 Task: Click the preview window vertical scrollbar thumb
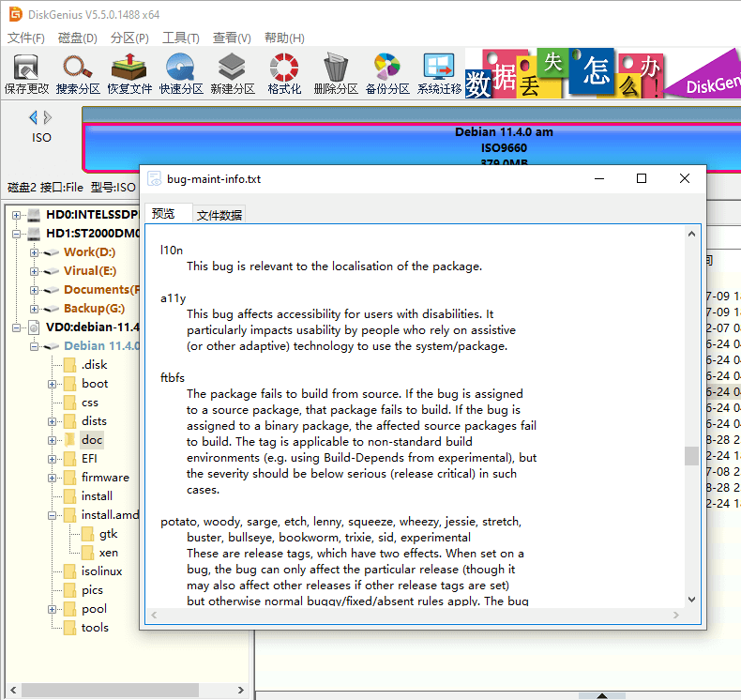coord(691,455)
